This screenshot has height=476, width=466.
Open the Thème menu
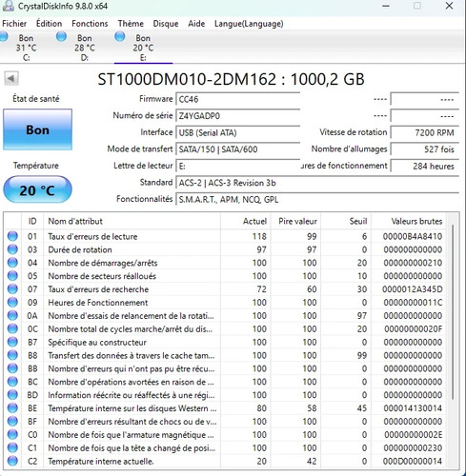click(x=131, y=24)
